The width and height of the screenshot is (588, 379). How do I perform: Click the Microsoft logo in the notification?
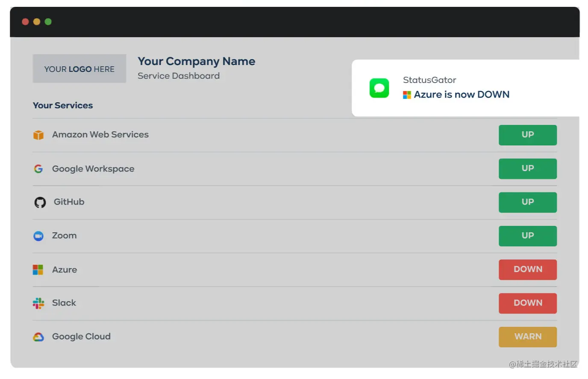(x=407, y=95)
